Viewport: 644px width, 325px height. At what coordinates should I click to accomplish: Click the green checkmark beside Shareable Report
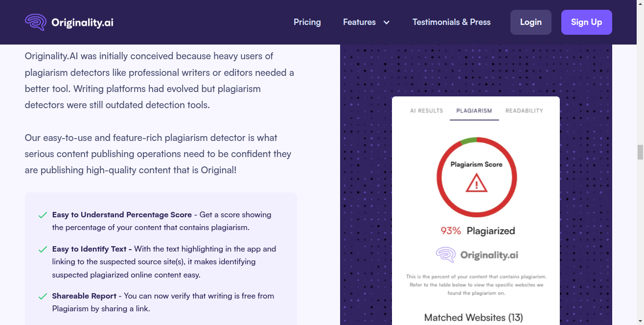[x=42, y=296]
